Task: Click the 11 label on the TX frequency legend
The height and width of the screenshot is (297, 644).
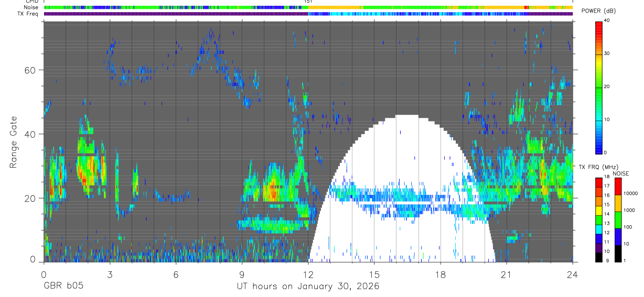Action: pos(607,243)
